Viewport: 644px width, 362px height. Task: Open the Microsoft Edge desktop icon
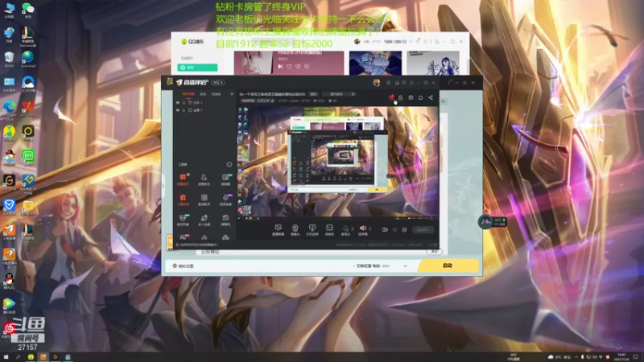pyautogui.click(x=9, y=109)
